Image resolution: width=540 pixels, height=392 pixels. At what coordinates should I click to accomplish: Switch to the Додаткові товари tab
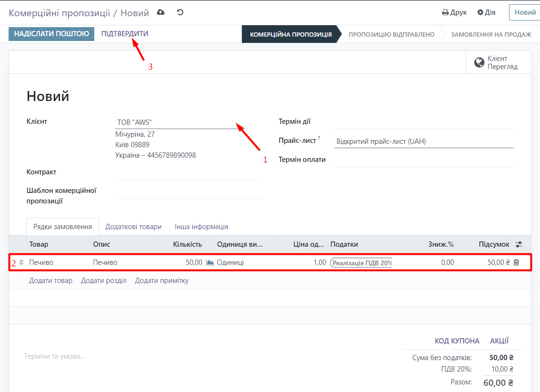133,227
